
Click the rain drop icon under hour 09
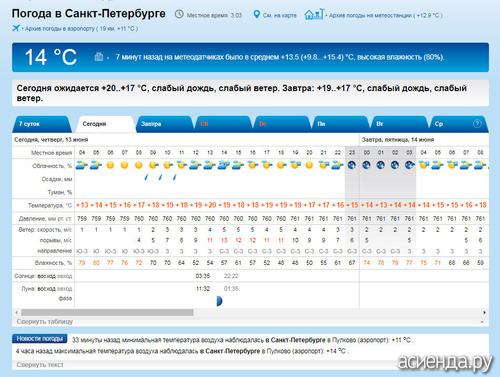[146, 177]
